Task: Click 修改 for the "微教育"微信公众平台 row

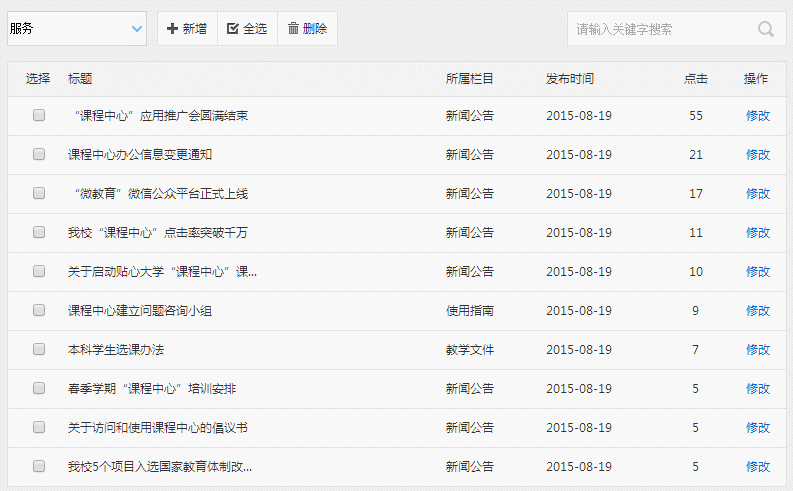Action: [x=758, y=194]
